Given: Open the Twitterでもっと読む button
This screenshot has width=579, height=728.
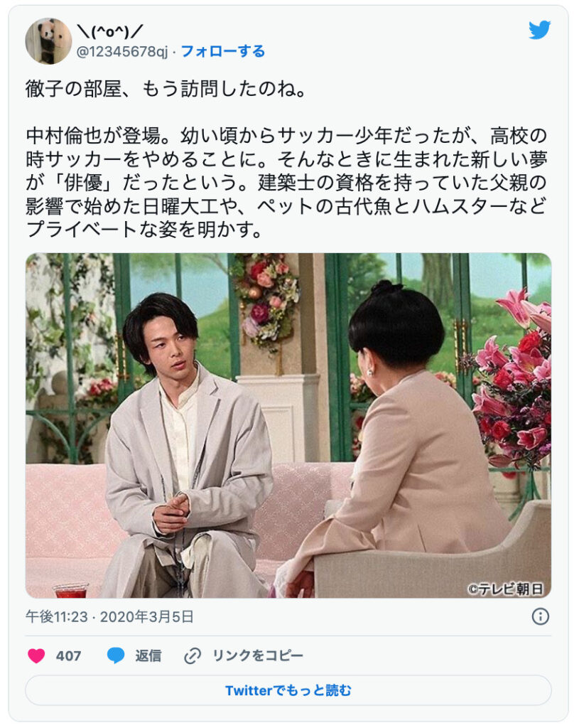Looking at the screenshot, I should pos(288,690).
